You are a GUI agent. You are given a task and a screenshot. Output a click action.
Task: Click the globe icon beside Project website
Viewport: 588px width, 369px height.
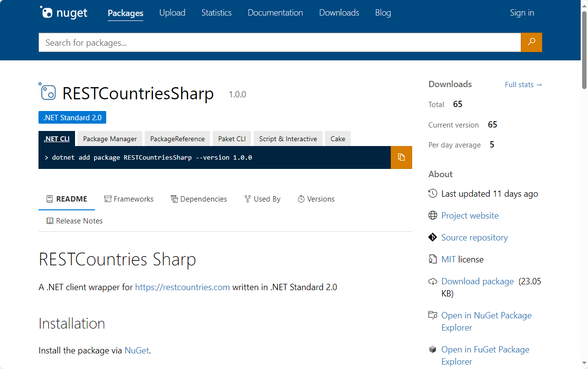click(433, 216)
